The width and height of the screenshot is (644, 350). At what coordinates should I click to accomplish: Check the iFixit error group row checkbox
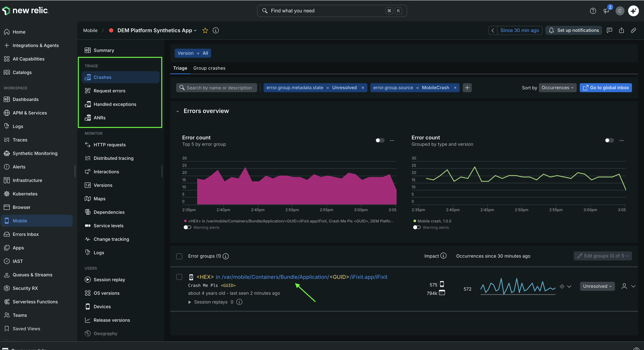(179, 277)
